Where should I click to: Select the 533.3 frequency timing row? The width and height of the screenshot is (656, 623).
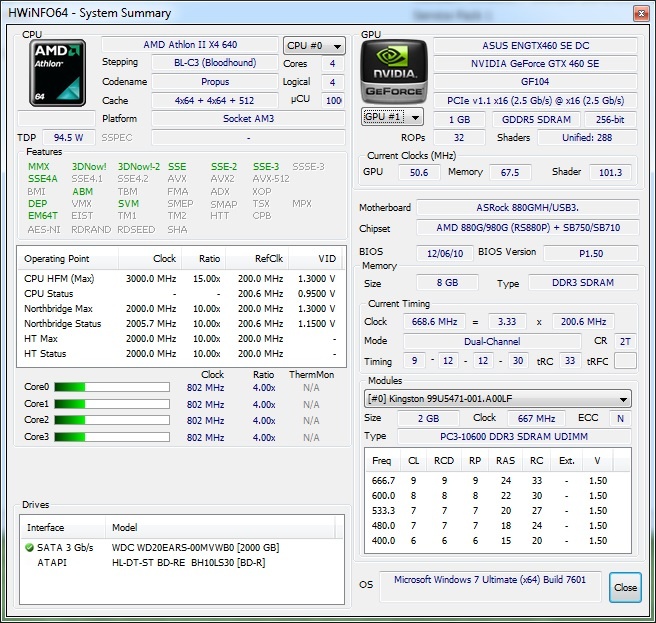pos(497,511)
